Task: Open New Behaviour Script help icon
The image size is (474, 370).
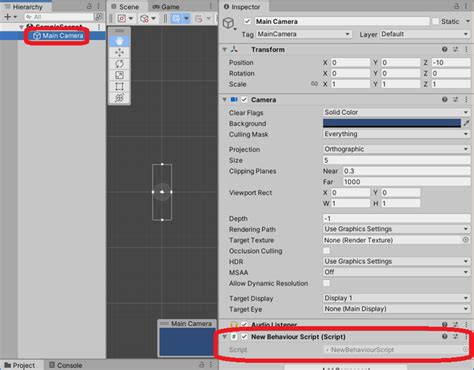Action: click(445, 336)
